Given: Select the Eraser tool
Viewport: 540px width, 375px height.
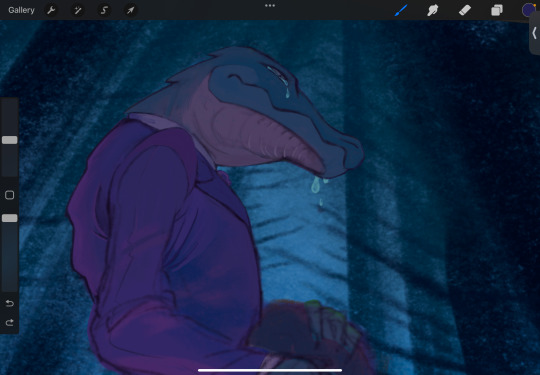Looking at the screenshot, I should pyautogui.click(x=465, y=10).
